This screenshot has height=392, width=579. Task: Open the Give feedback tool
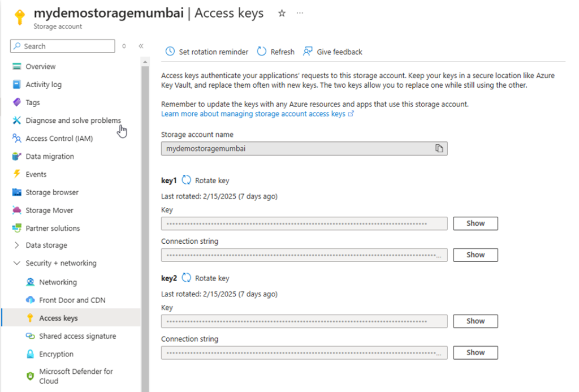tap(332, 51)
